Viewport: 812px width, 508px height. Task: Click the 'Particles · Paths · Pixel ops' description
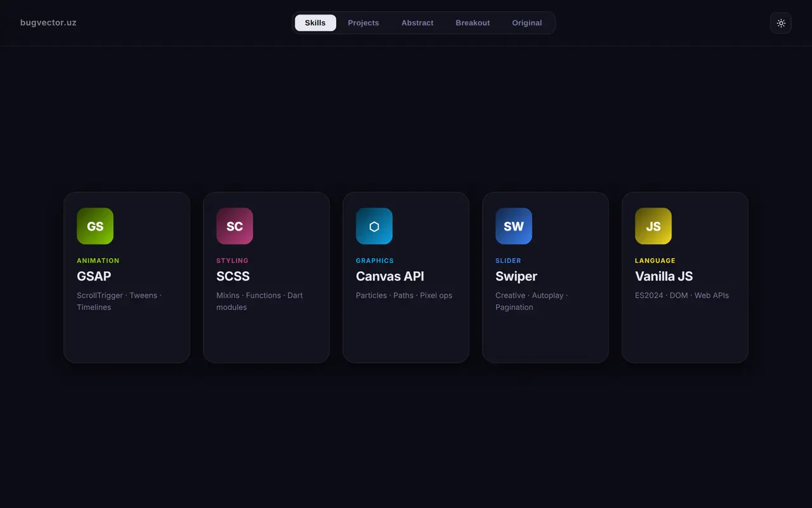click(404, 295)
